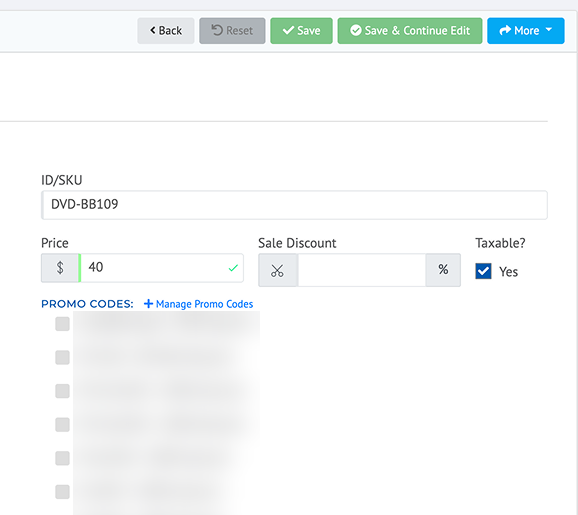The width and height of the screenshot is (578, 515).
Task: Click the percent symbol addon
Action: [x=443, y=270]
